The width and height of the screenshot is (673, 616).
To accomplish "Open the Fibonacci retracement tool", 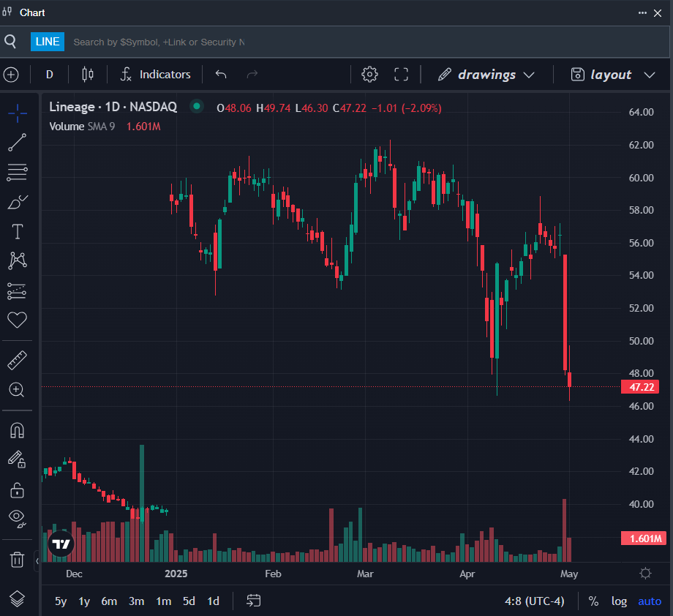I will [17, 172].
